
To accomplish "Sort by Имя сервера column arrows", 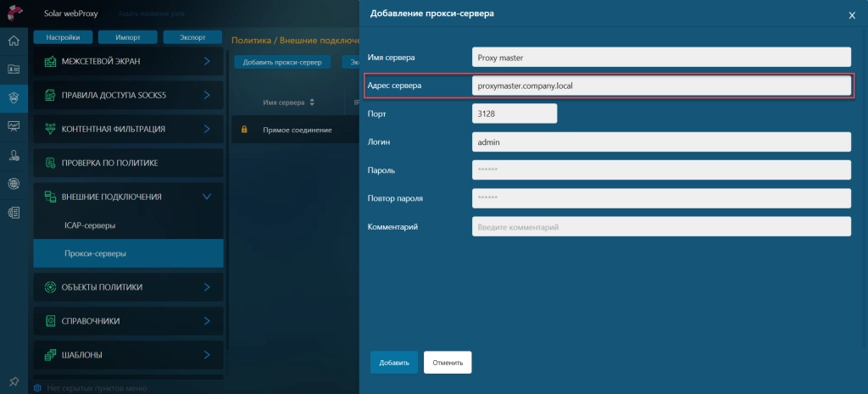I will click(312, 103).
